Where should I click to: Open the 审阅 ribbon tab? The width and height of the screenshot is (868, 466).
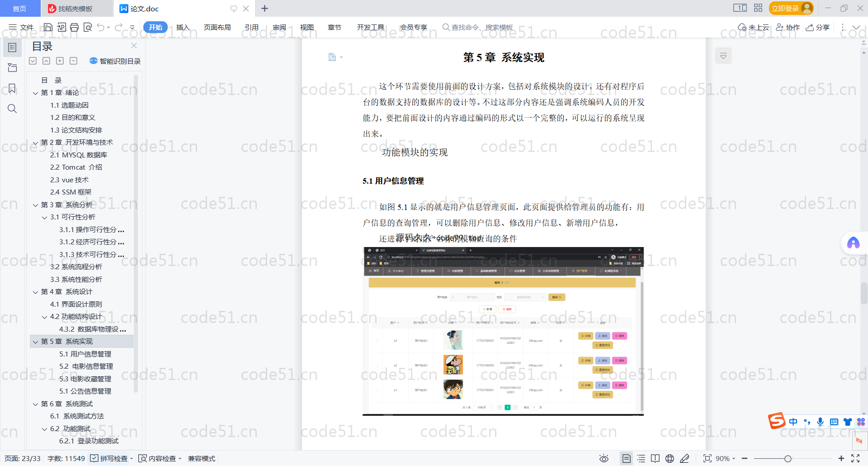pyautogui.click(x=279, y=27)
